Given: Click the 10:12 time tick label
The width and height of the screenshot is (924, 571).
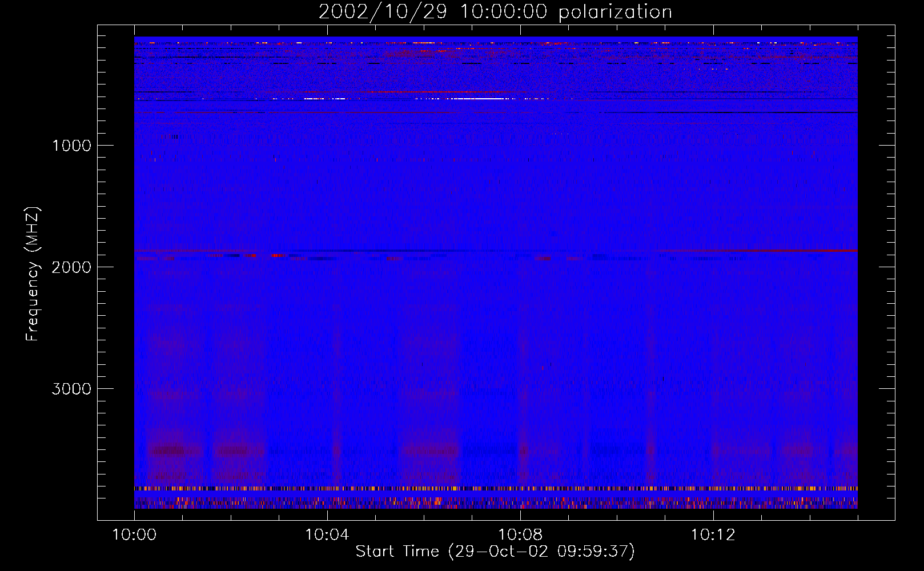Looking at the screenshot, I should click(713, 535).
